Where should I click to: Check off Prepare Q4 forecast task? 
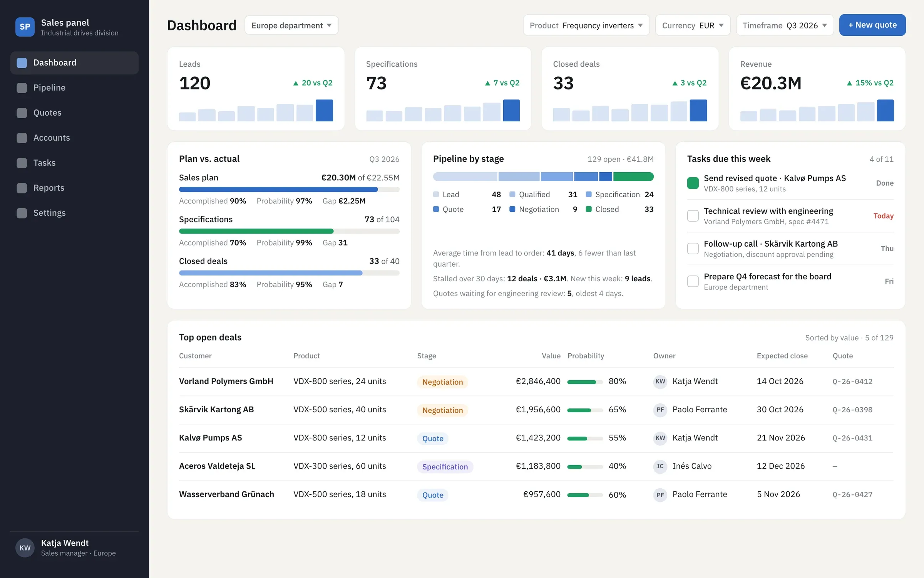click(x=693, y=281)
